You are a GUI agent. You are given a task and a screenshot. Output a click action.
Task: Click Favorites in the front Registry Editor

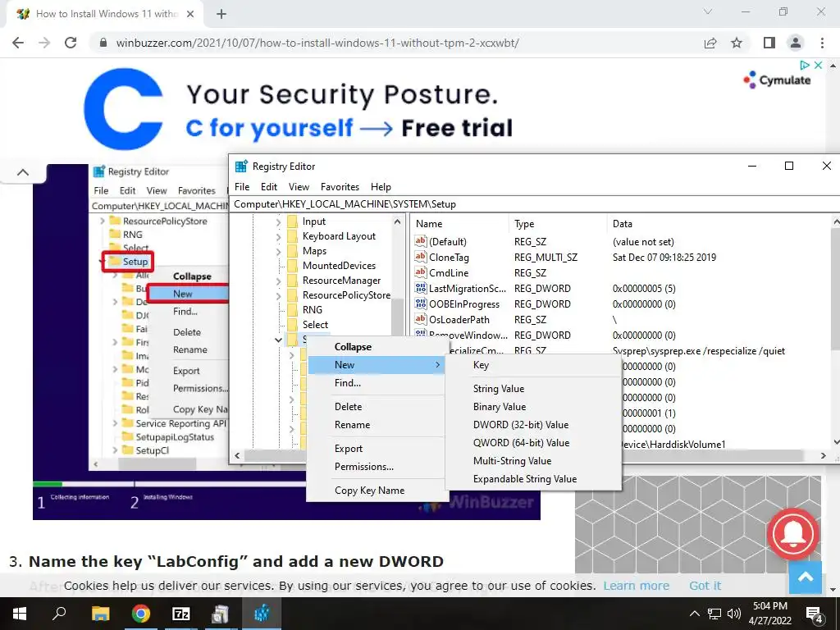pyautogui.click(x=340, y=187)
